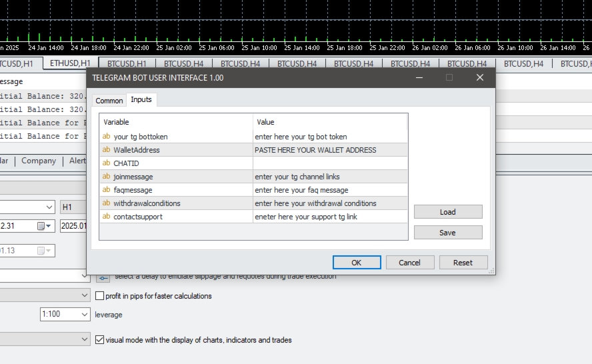Click the 'ab' icon beside withdrawalconditions
This screenshot has width=592, height=364.
point(106,203)
